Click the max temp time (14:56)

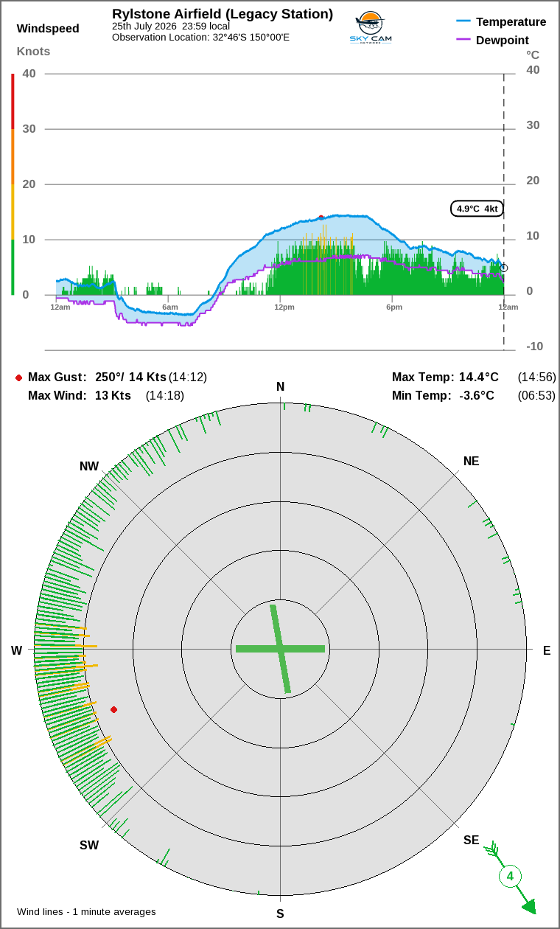pyautogui.click(x=536, y=377)
